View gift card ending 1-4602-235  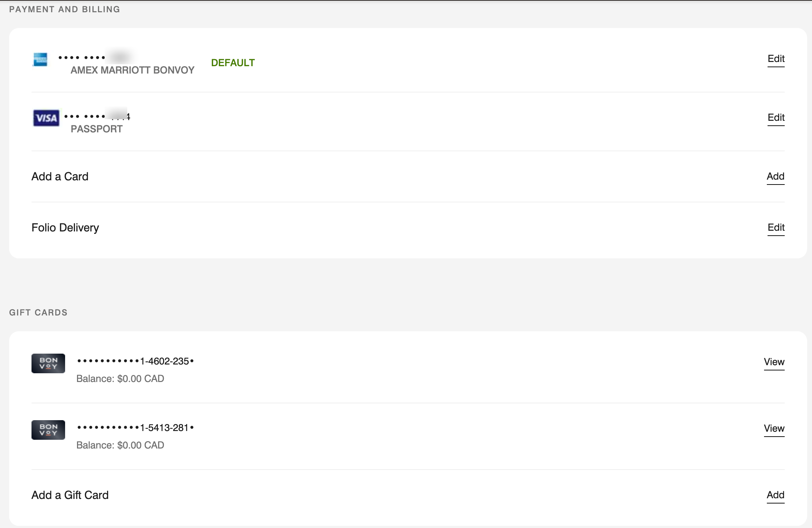[774, 362]
